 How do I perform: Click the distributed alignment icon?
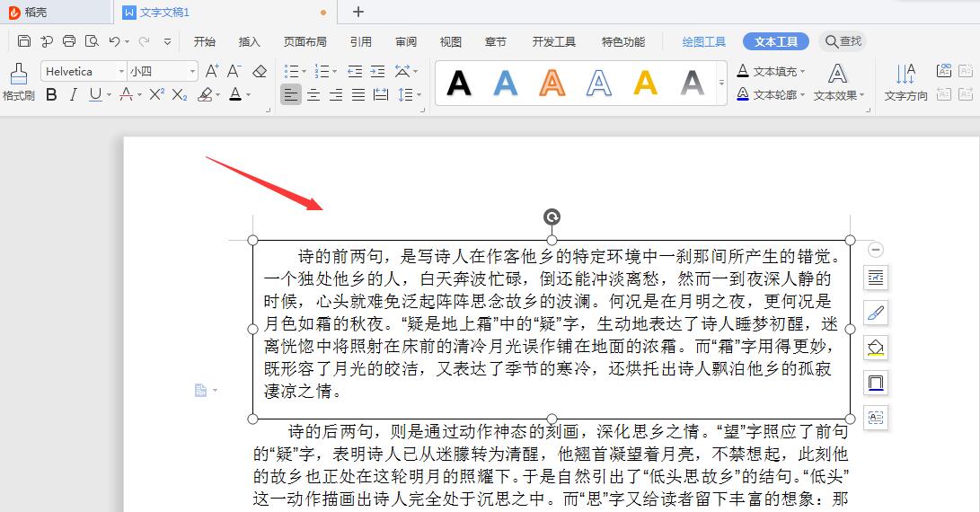tap(381, 94)
